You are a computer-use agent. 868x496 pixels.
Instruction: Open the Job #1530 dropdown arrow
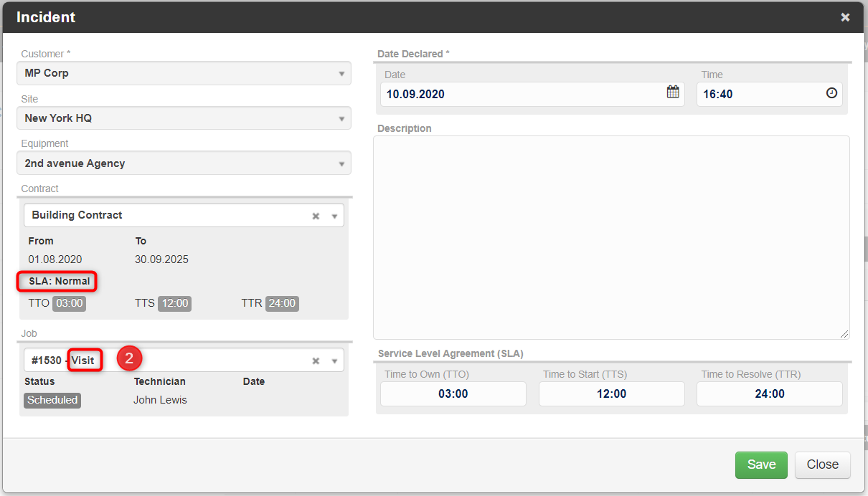[334, 361]
